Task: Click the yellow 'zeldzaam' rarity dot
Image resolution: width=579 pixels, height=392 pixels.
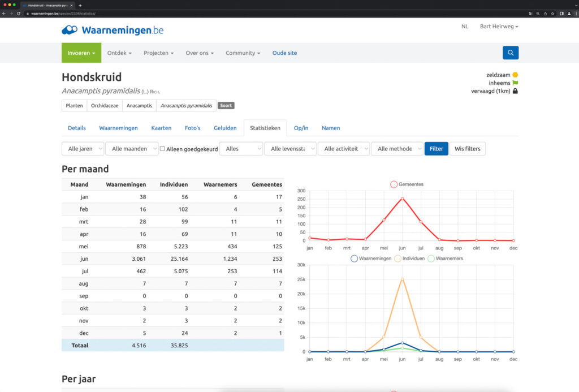Action: tap(515, 75)
